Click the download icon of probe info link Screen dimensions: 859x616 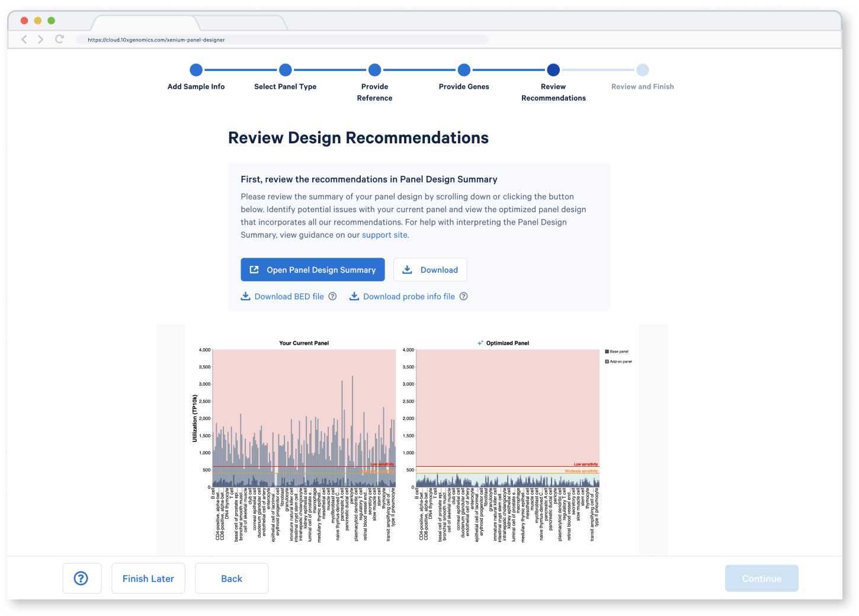click(x=354, y=296)
